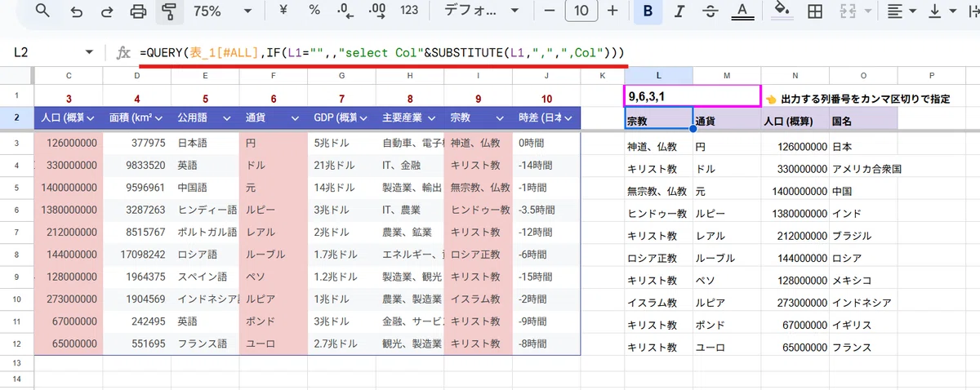Screen dimensions: 980x390
Task: Select the 国名 header cell in column O
Action: pos(863,119)
